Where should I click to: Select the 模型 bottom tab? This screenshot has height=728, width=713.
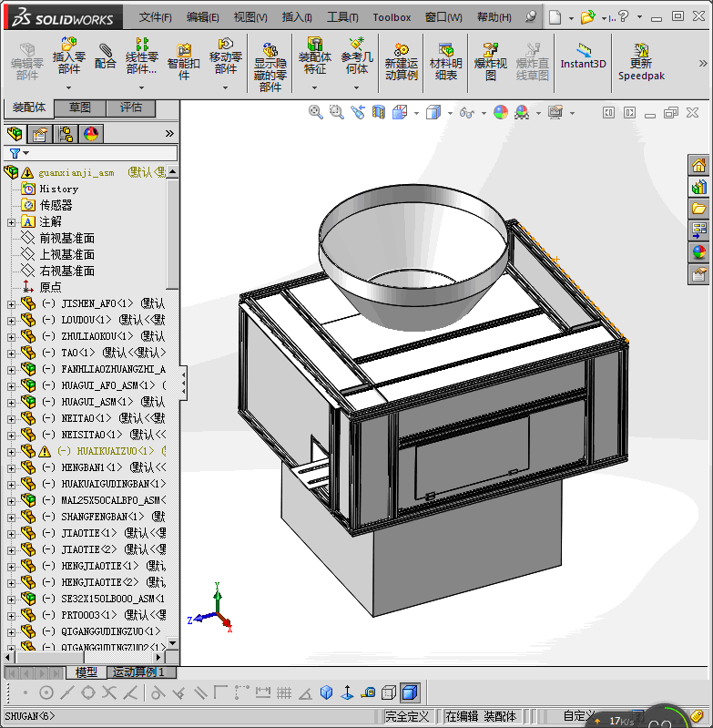click(x=87, y=672)
